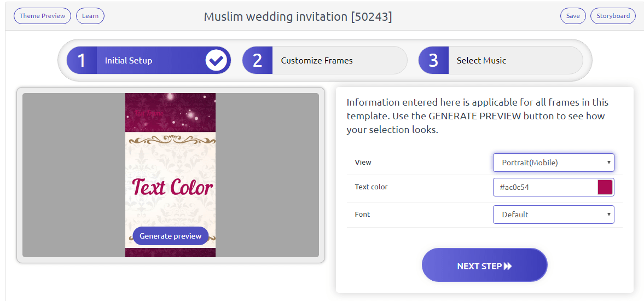Click the View dropdown arrow
The image size is (644, 301).
pyautogui.click(x=608, y=163)
